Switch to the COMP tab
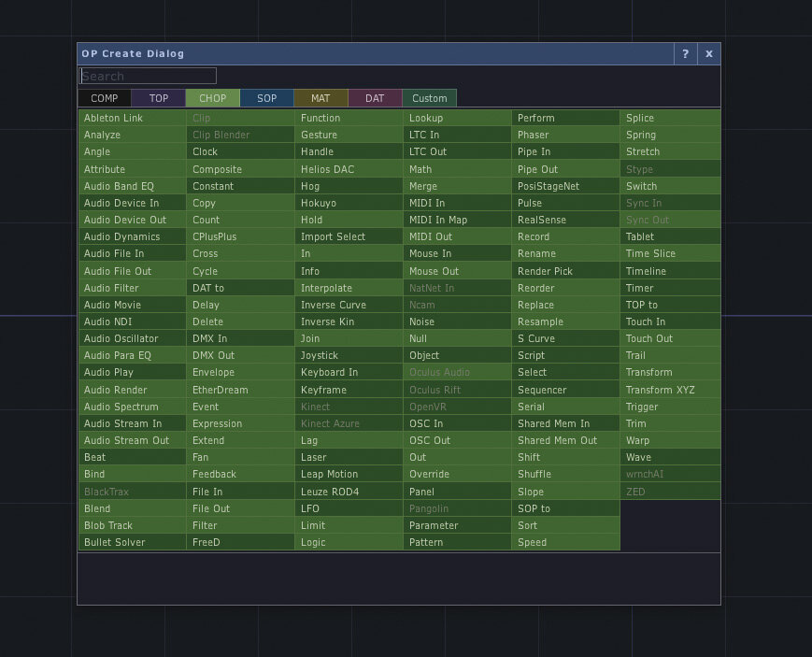The width and height of the screenshot is (812, 657). (x=105, y=98)
